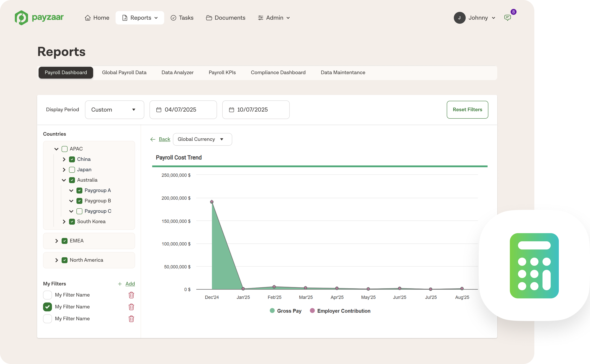This screenshot has width=590, height=364.
Task: Uncheck the North America checkbox
Action: click(x=64, y=260)
